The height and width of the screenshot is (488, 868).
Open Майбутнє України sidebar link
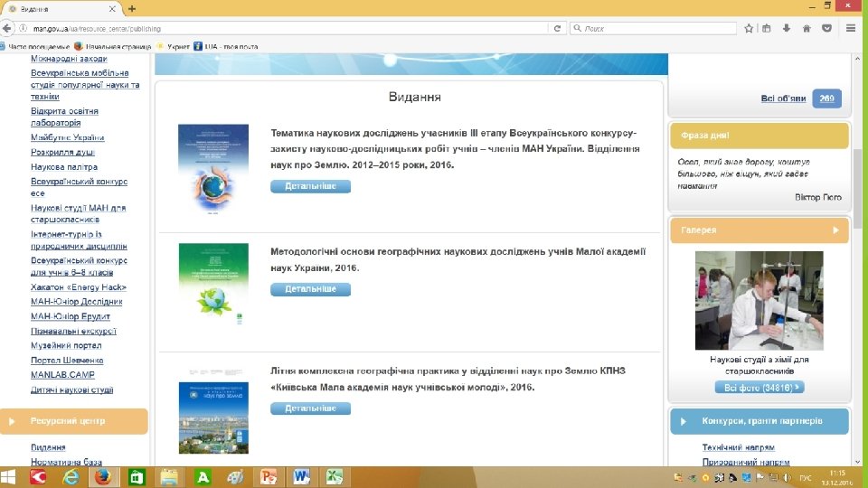[67, 137]
